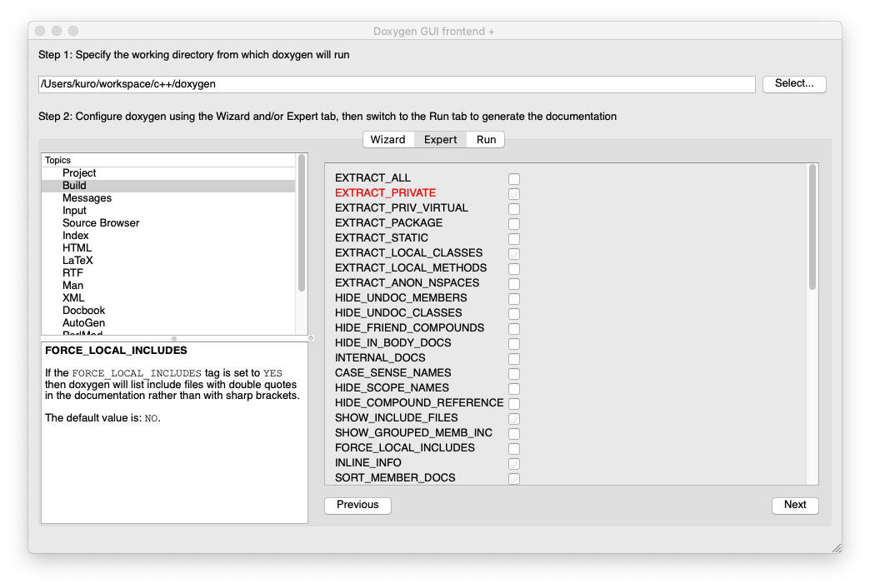Enable CASE_SENSE_NAMES checkbox

point(514,373)
